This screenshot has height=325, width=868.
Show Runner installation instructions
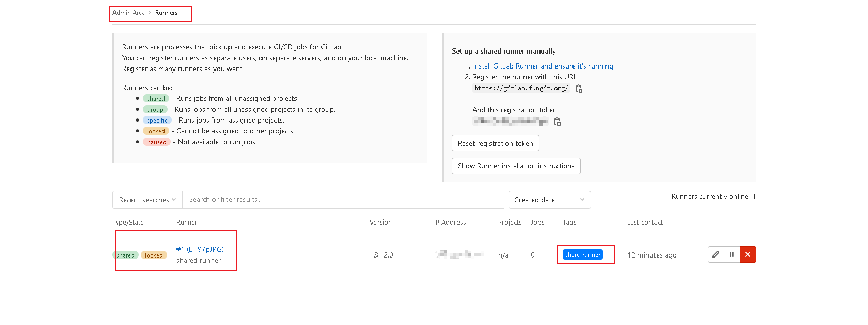[516, 166]
